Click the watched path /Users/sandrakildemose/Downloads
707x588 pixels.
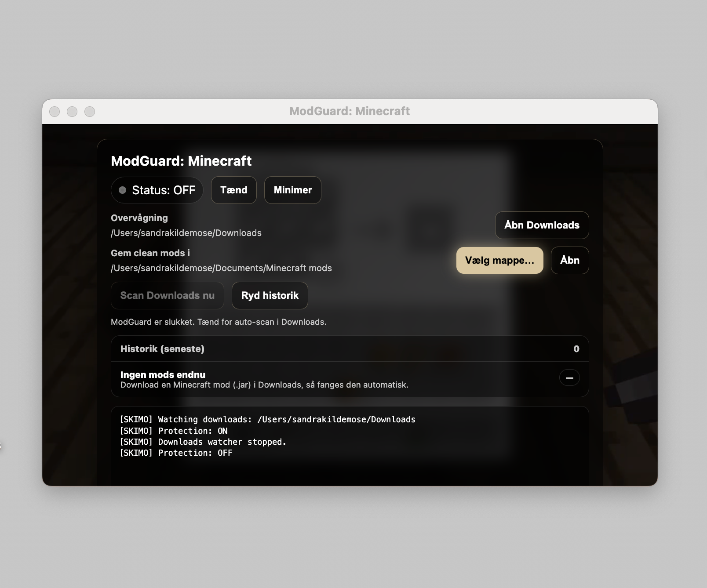(x=186, y=233)
